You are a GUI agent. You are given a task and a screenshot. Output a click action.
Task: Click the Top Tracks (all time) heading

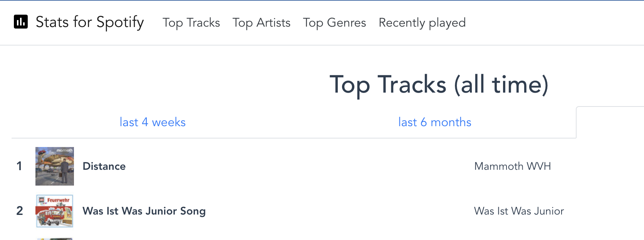click(439, 85)
